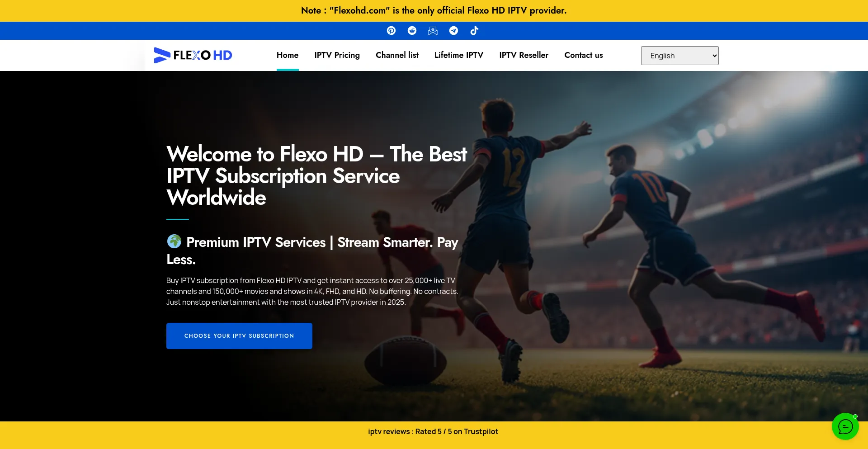Open the TikTok social icon
This screenshot has height=449, width=868.
pyautogui.click(x=474, y=31)
